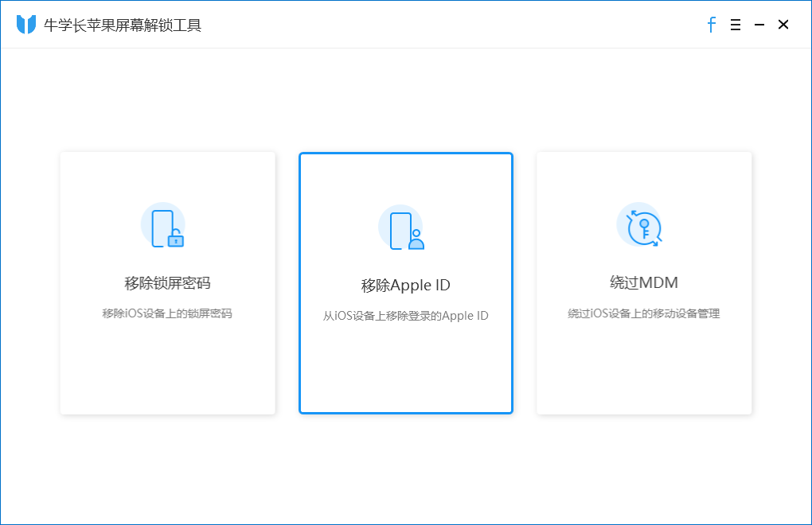The image size is (812, 525).
Task: Click description 从iOS设备上移除登录的Apple ID
Action: [405, 316]
